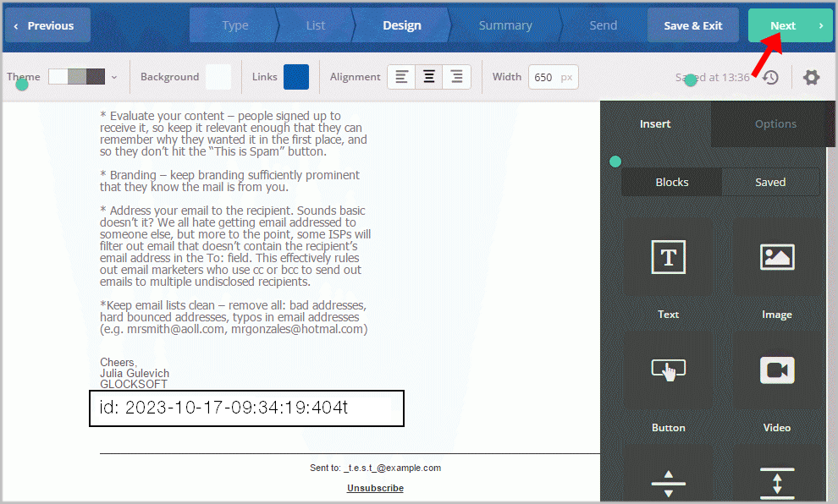
Task: Change the blue Links color swatch
Action: pyautogui.click(x=296, y=77)
